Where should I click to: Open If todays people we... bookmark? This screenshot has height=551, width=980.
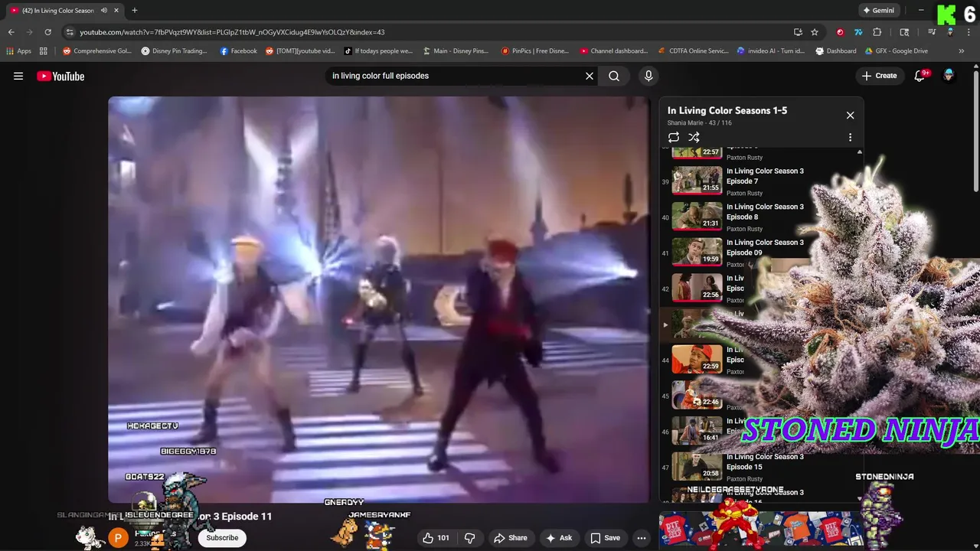pyautogui.click(x=378, y=51)
